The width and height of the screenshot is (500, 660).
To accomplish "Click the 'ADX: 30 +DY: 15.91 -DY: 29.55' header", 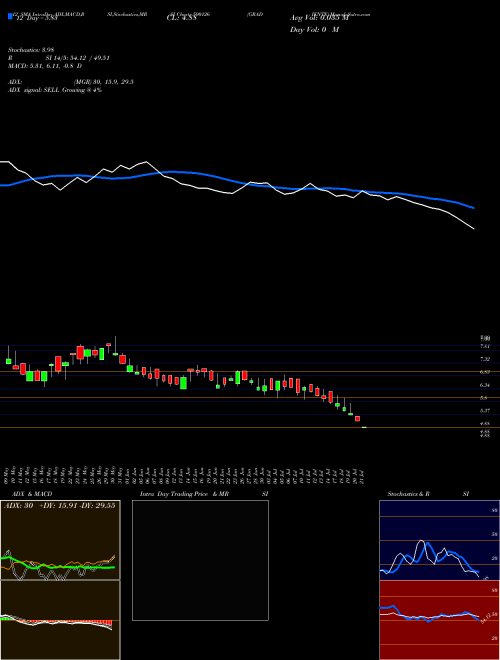I will click(60, 506).
